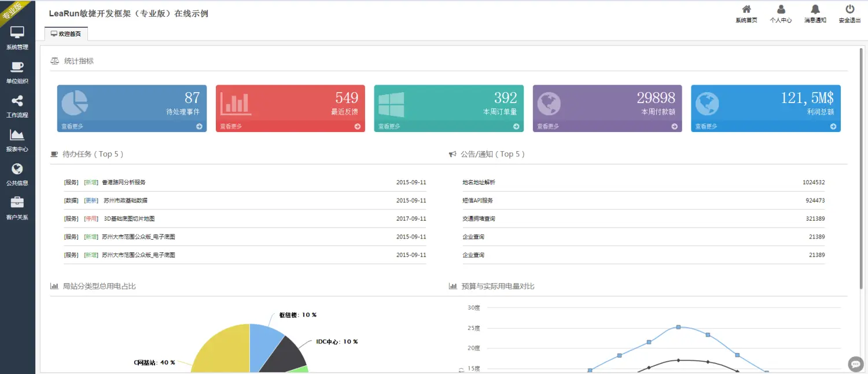Screen dimensions: 868x374
Task: Click bar chart icon beside 局站分类型总用电占比
Action: coord(54,286)
